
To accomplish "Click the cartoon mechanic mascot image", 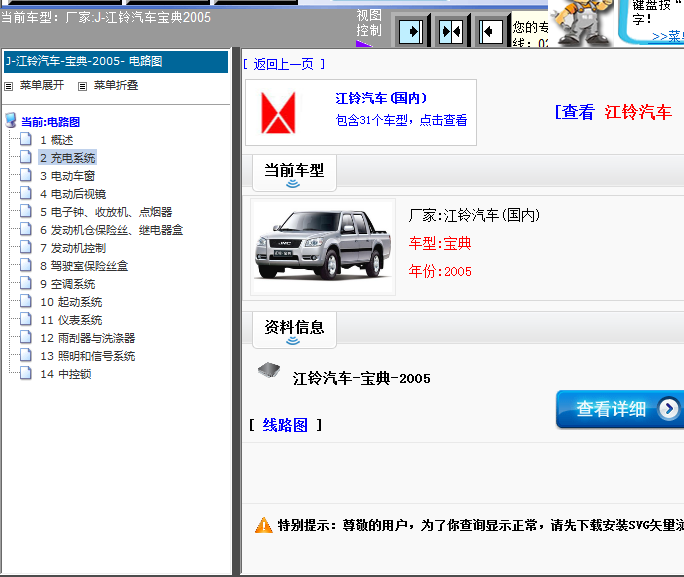I will coord(581,22).
